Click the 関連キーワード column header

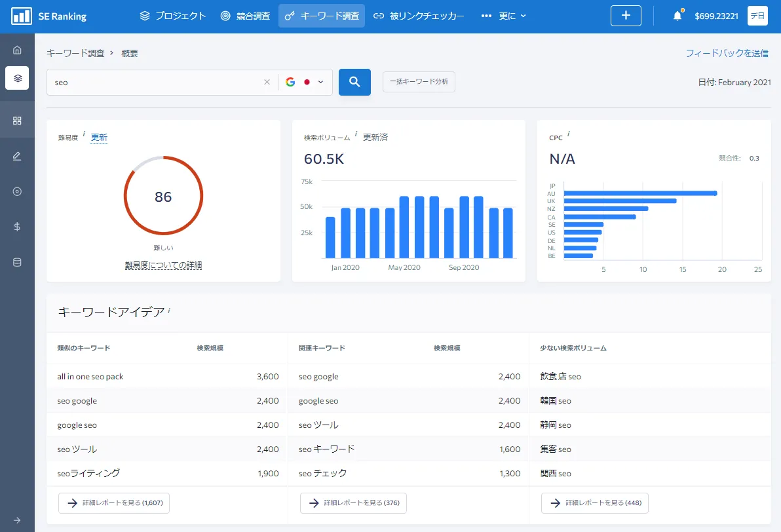pyautogui.click(x=322, y=348)
